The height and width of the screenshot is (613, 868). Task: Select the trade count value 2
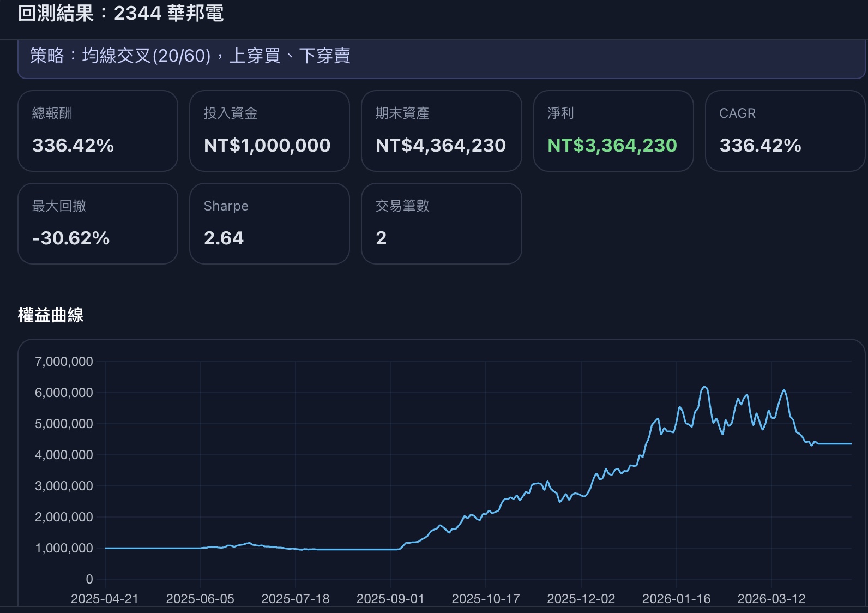tap(381, 238)
